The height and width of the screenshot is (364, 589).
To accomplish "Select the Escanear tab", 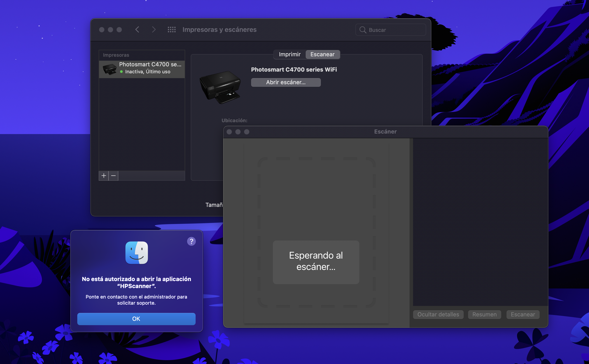I will tap(322, 54).
